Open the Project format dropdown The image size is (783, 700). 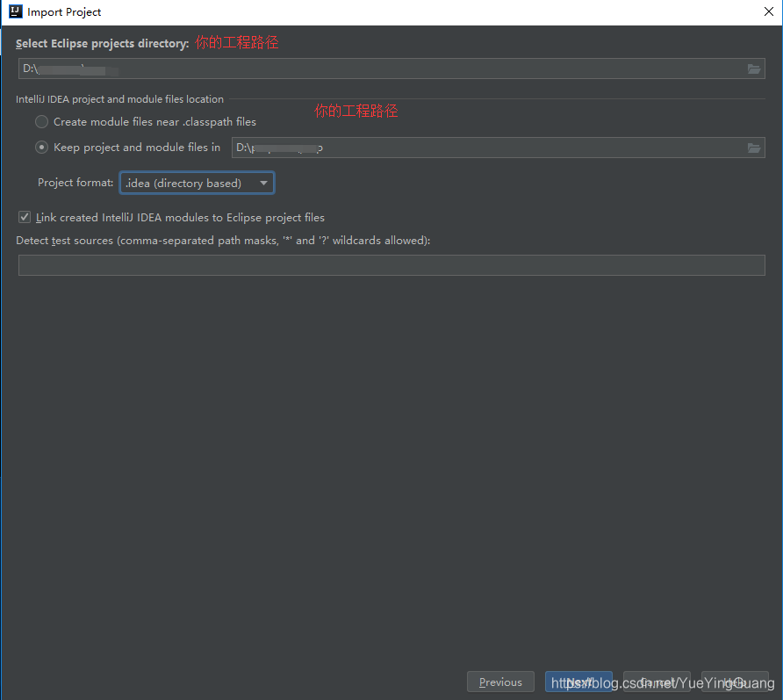[x=198, y=183]
